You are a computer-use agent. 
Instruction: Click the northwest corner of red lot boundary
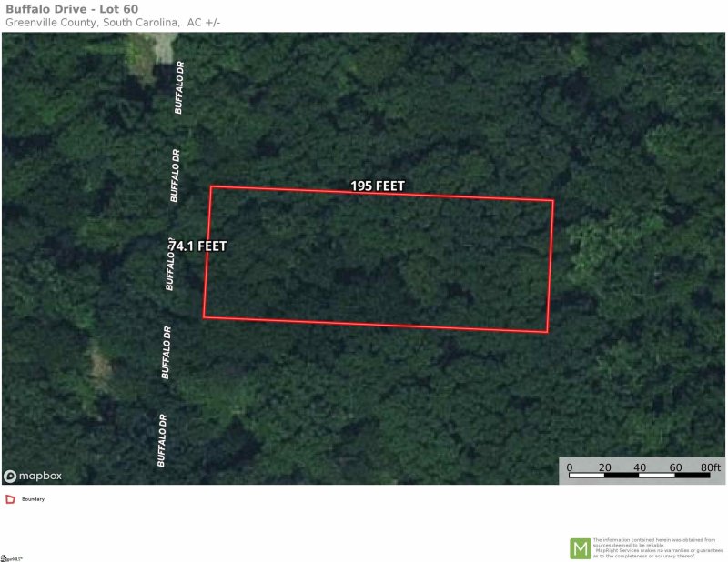(x=211, y=186)
